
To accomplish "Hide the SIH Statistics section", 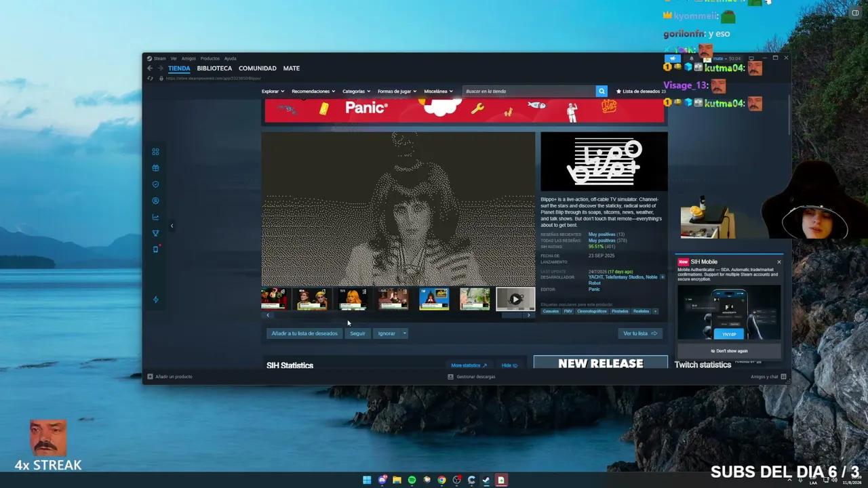I will 509,365.
